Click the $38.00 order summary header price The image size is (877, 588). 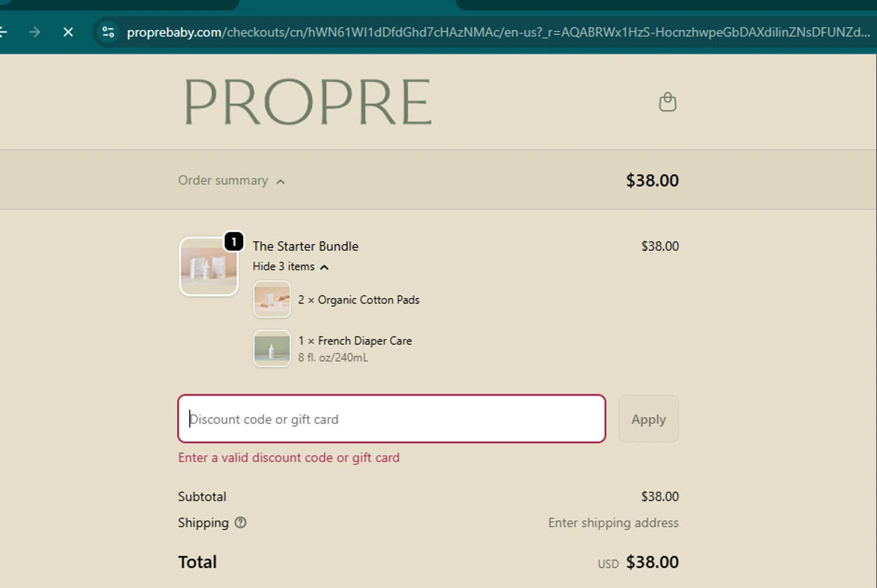click(652, 180)
